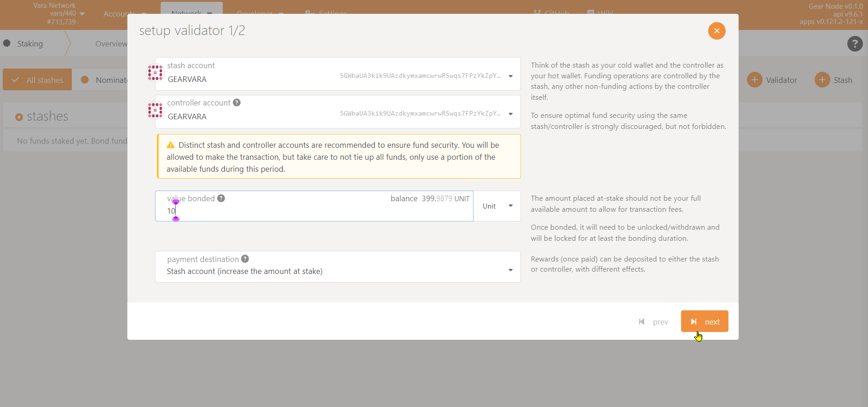Viewport: 868px width, 407px height.
Task: Show help for controller account
Action: click(237, 103)
